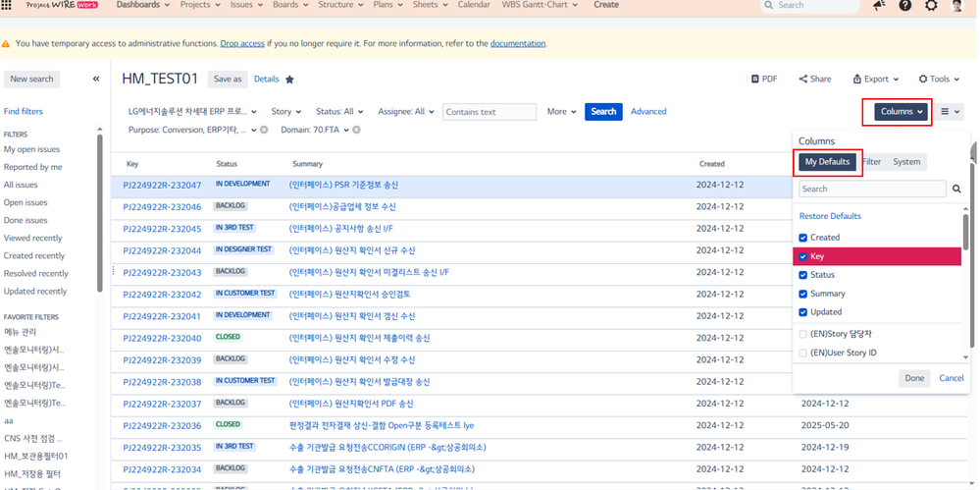Open the help question mark icon
Image resolution: width=980 pixels, height=490 pixels.
905,5
